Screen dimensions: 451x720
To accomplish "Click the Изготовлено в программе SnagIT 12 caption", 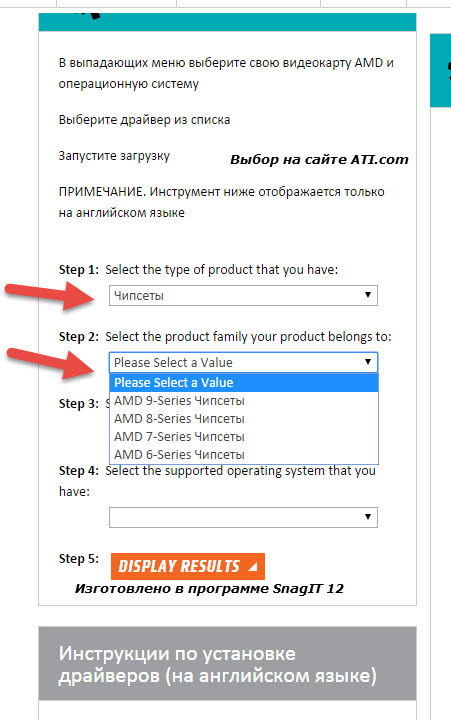I will 209,589.
